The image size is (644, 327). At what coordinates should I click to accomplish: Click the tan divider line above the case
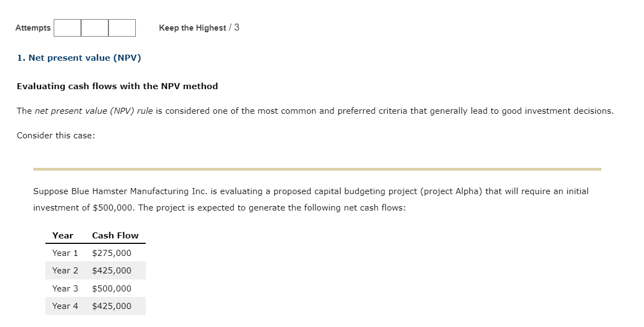[317, 168]
